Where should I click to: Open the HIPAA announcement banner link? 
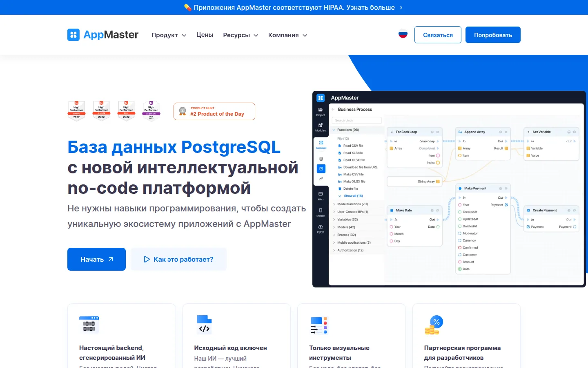pyautogui.click(x=294, y=7)
